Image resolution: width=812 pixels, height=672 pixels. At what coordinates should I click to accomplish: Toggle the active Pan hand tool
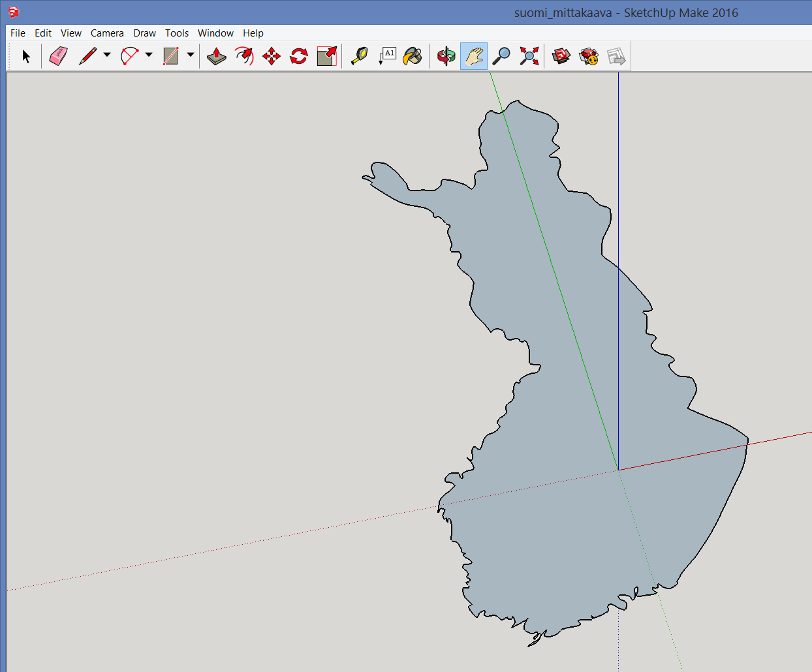coord(474,57)
